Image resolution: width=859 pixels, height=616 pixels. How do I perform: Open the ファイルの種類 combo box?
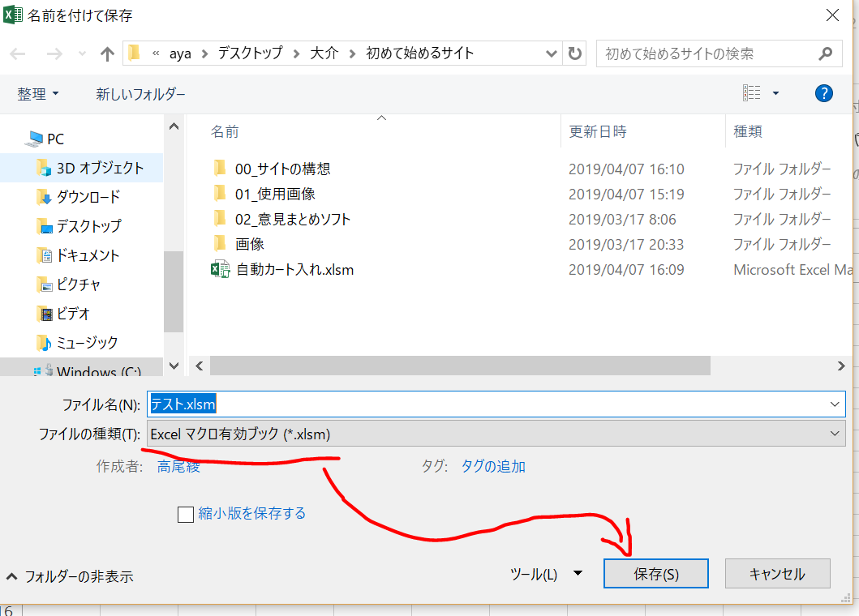496,434
